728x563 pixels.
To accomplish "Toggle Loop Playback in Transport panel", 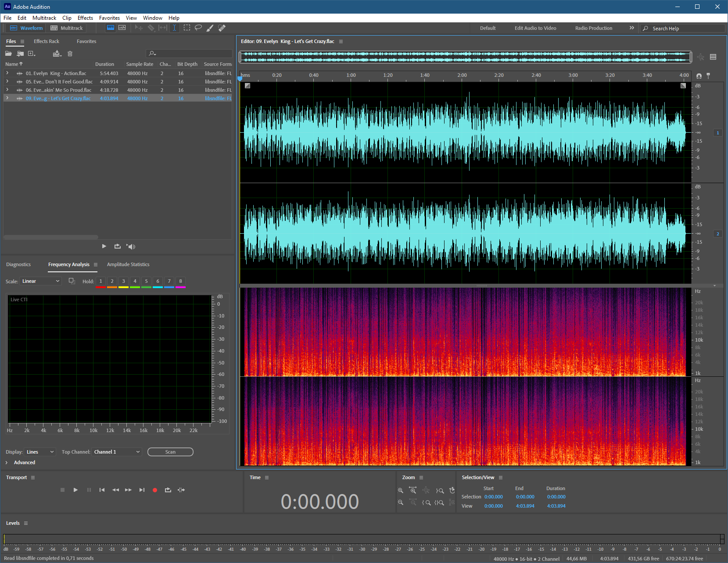I will (168, 490).
